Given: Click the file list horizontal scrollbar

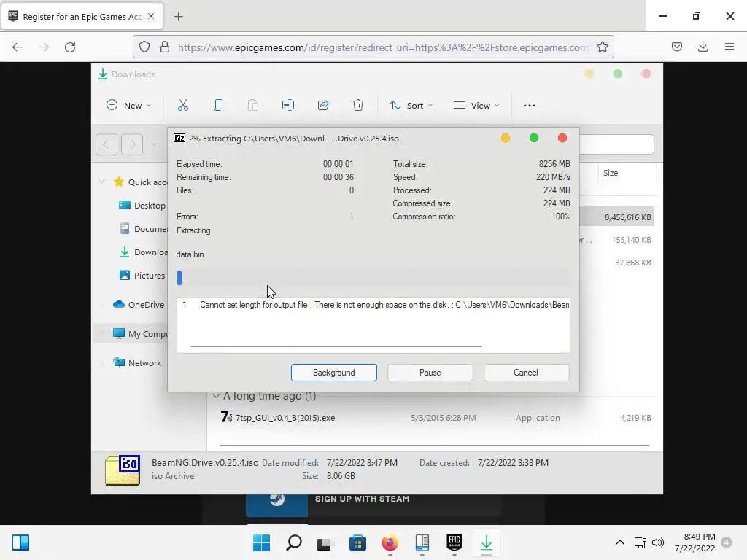Looking at the screenshot, I should point(434,446).
